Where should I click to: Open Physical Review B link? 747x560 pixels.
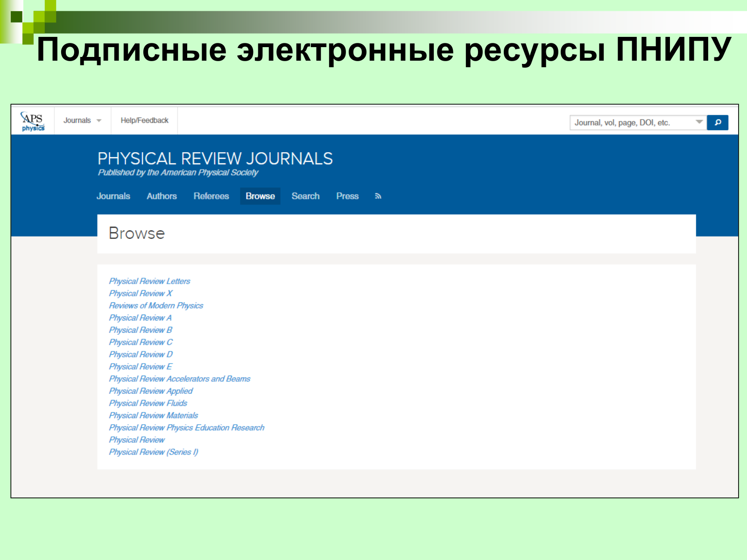[141, 330]
